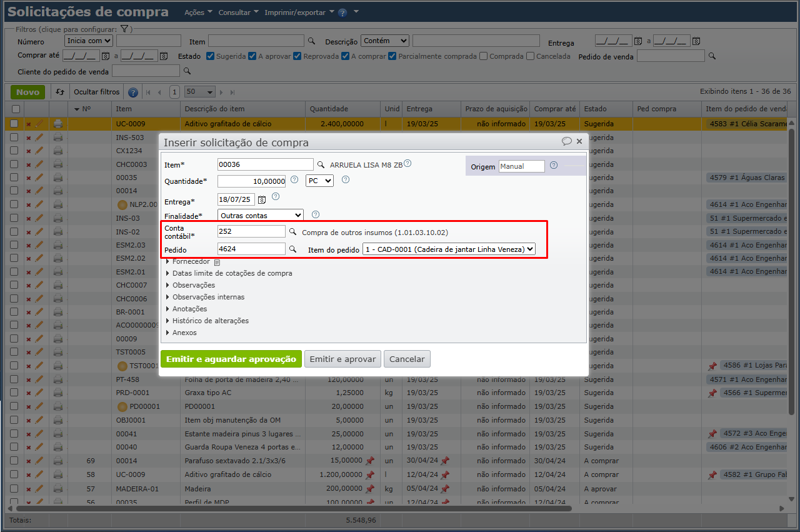Click Emitir e aguardar aprovação button
This screenshot has height=532, width=800.
coord(231,359)
